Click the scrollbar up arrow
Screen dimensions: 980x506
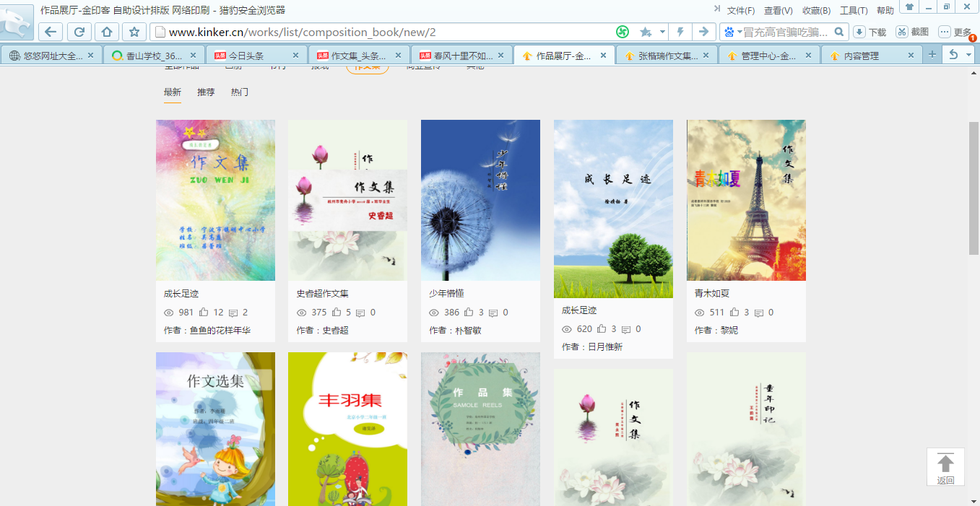point(974,71)
